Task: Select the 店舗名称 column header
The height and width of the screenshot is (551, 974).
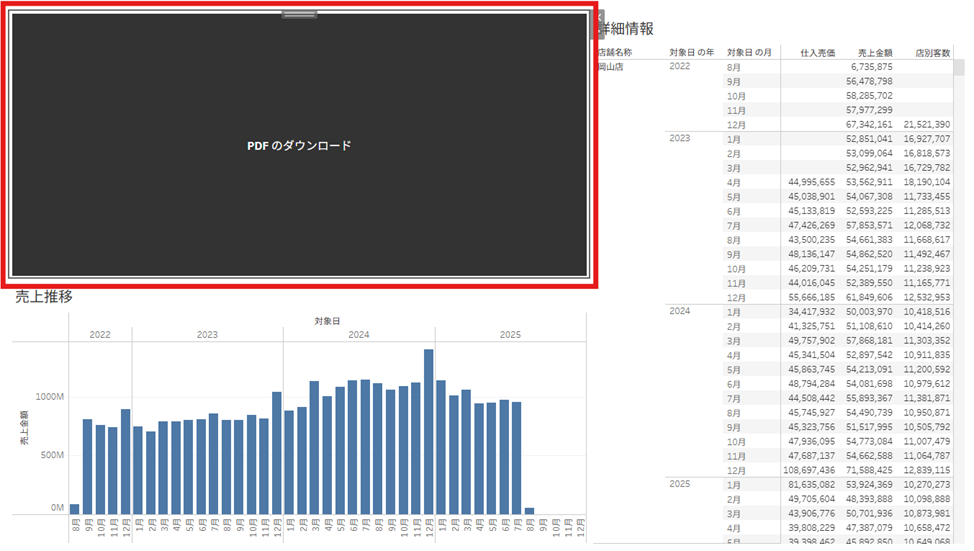Action: coord(615,53)
